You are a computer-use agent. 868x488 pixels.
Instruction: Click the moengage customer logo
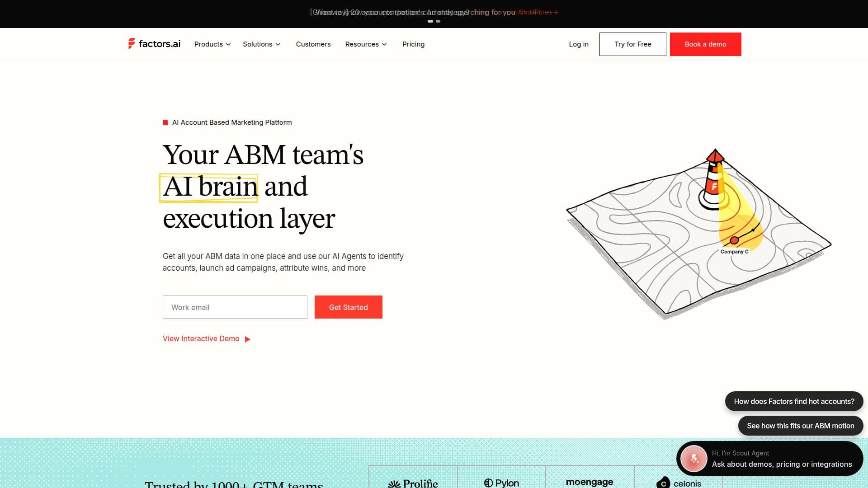[590, 482]
